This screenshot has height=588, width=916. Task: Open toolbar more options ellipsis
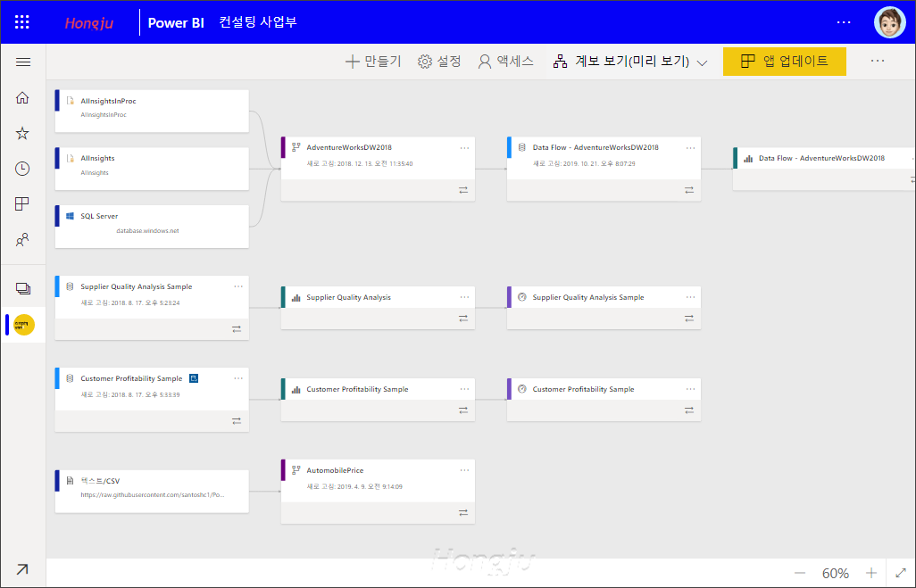point(878,61)
